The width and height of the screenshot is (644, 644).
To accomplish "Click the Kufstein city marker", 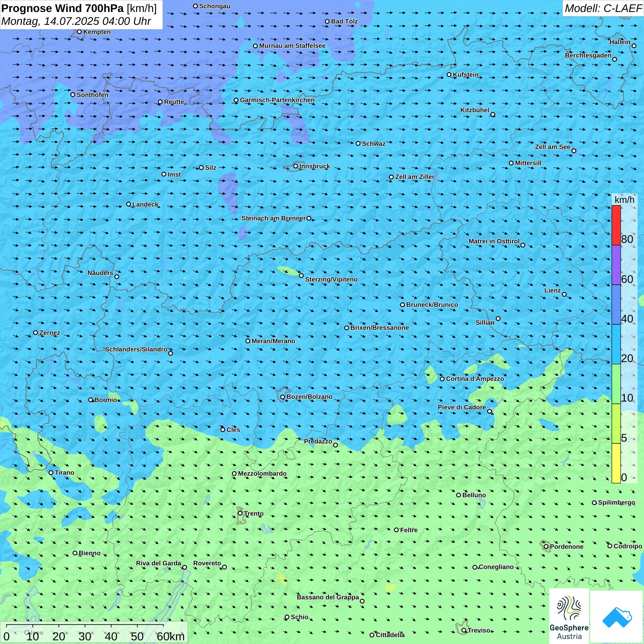I will (449, 75).
